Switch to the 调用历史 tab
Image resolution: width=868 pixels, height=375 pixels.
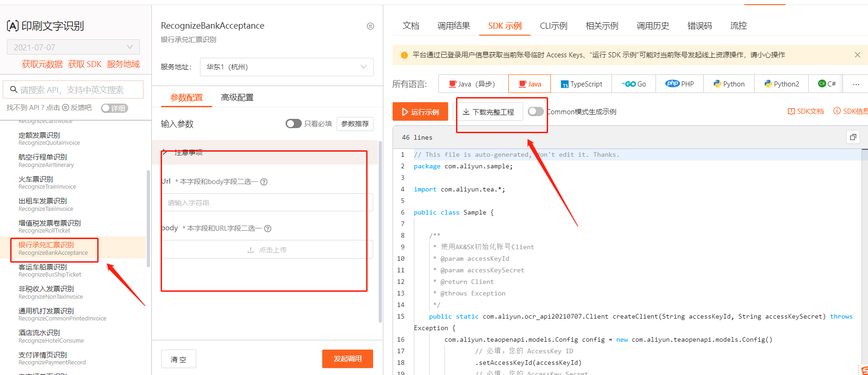(x=653, y=26)
